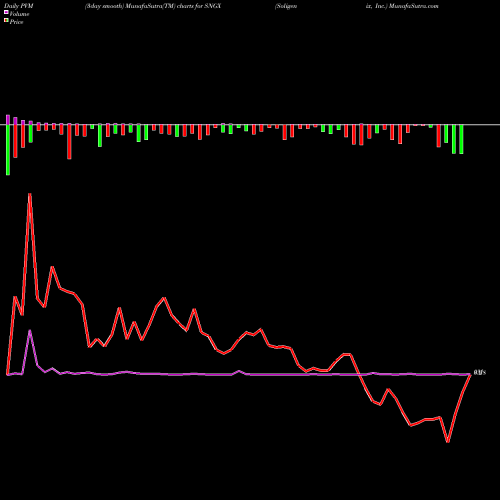Click the 'Volume' legend label
The height and width of the screenshot is (500, 500).
[x=19, y=14]
